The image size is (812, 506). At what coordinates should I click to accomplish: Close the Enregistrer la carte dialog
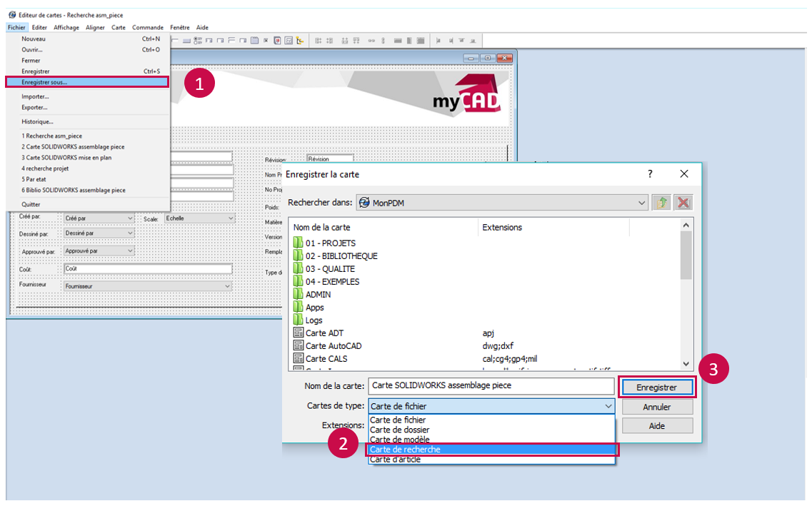(684, 174)
